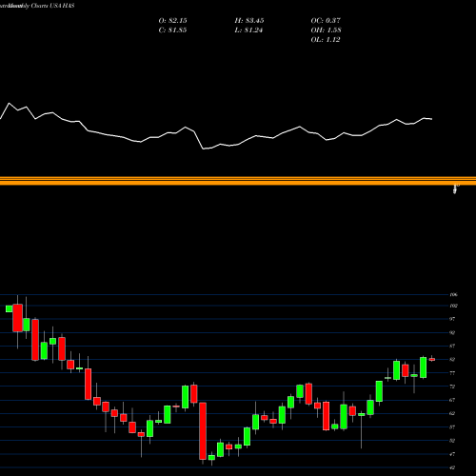Click the 102 price axis label
Screen dimensions: 476x476
pos(453,306)
